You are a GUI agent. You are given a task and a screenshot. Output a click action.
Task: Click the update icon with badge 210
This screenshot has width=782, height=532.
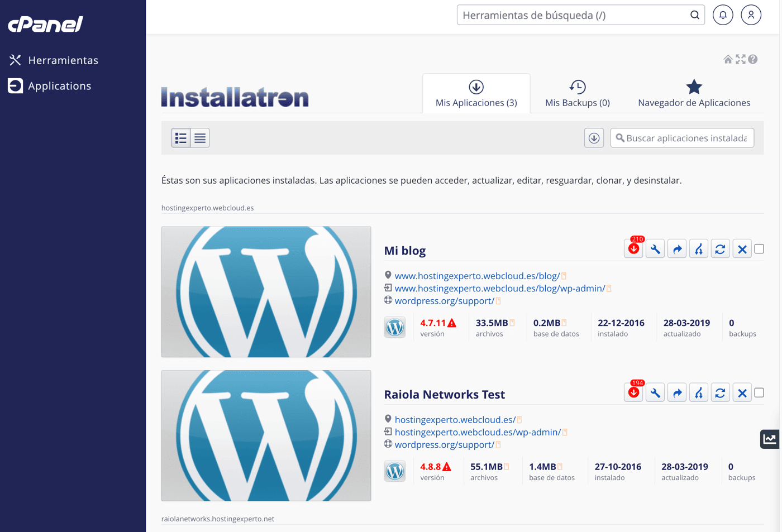tap(634, 249)
